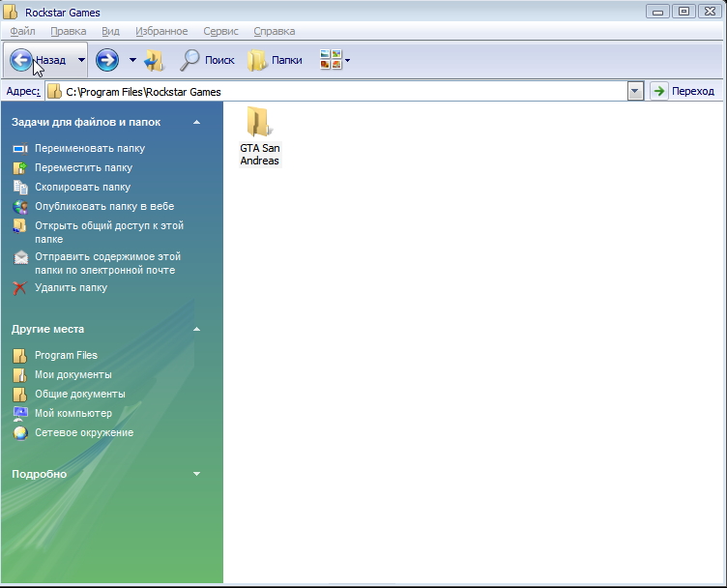This screenshot has height=588, width=727.
Task: Expand the address bar dropdown
Action: click(x=635, y=91)
